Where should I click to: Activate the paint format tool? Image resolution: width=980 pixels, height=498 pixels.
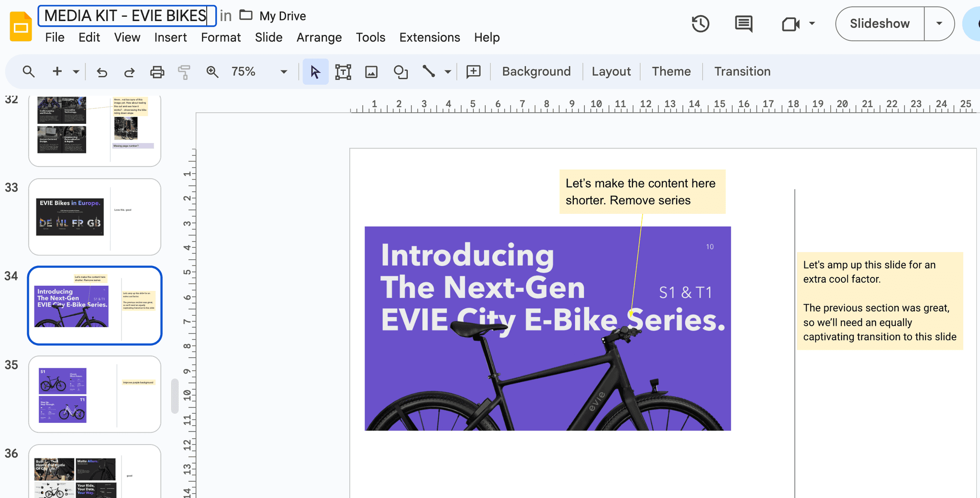coord(184,72)
